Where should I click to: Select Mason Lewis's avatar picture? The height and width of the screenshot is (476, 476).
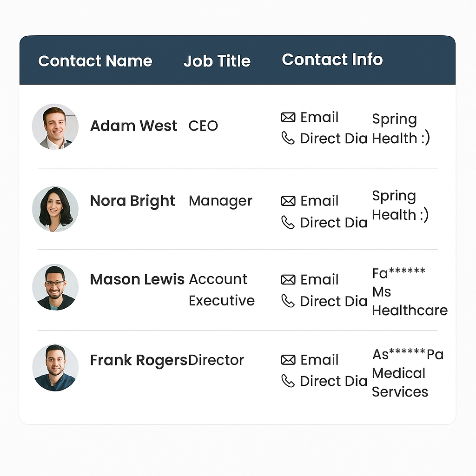tap(55, 287)
